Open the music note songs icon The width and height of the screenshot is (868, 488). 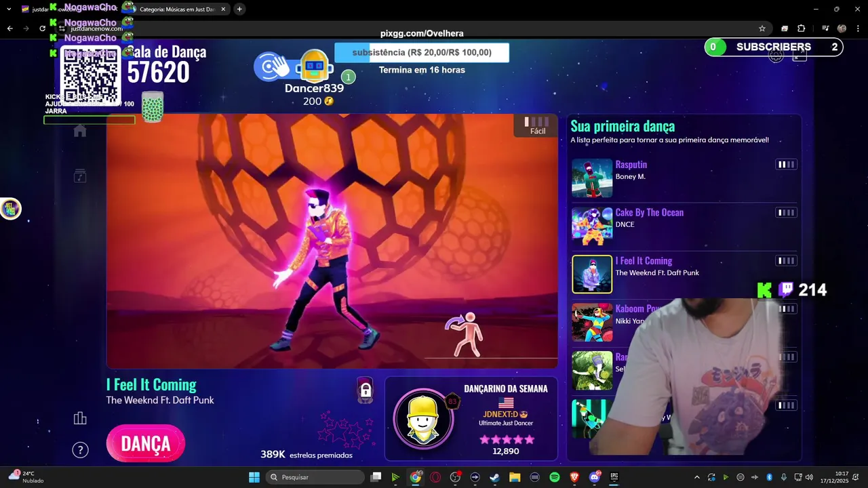[80, 176]
